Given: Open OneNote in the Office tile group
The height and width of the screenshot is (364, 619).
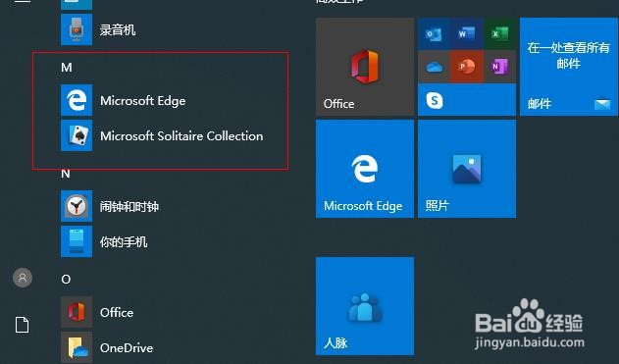Looking at the screenshot, I should click(x=499, y=67).
